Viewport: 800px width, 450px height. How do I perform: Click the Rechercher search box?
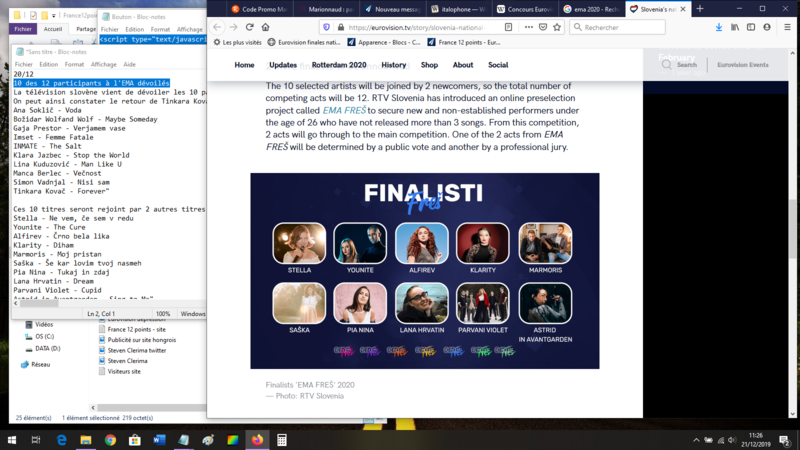pos(617,27)
